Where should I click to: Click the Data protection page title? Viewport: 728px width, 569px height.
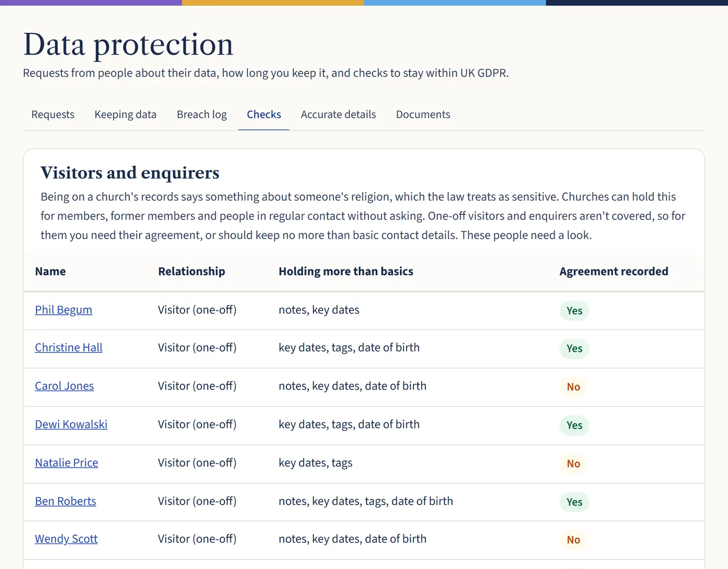tap(128, 45)
